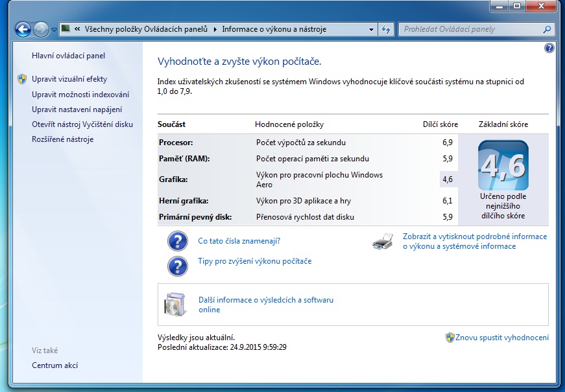
Task: Open Upravit vizuální efekty
Action: coord(69,79)
